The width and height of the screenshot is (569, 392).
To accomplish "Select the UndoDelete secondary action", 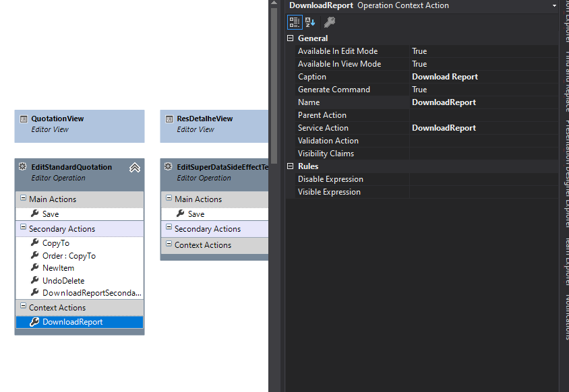I will [63, 281].
